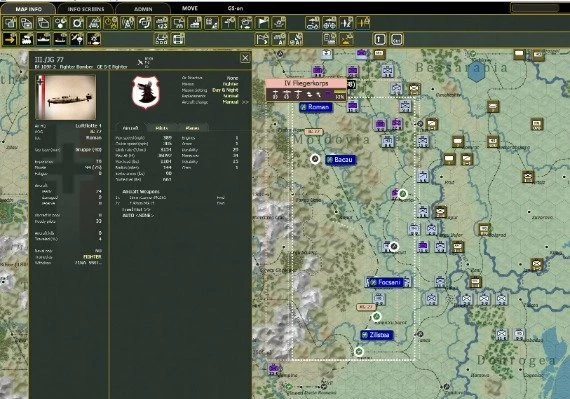Select the train rail move mode icon
The image size is (570, 399).
27,39
